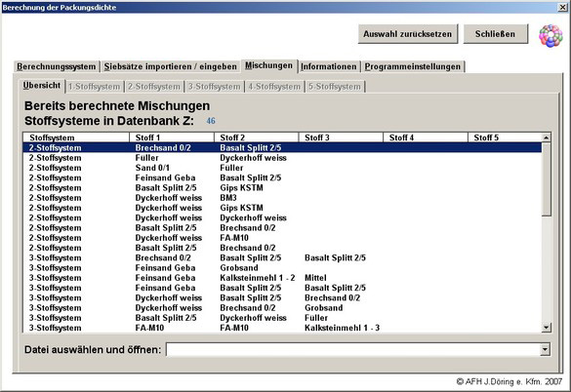The height and width of the screenshot is (392, 571).
Task: Switch to Berechnungssystem tab
Action: click(x=57, y=66)
